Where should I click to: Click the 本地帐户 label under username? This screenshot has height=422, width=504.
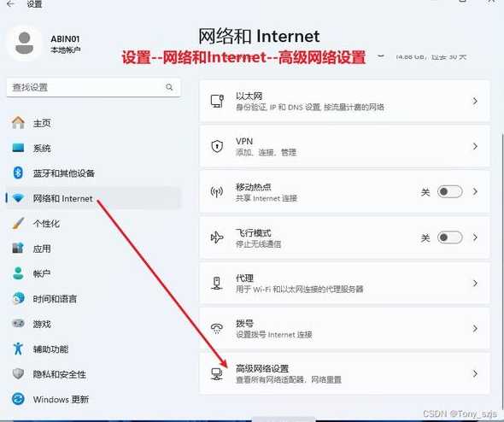click(x=66, y=50)
